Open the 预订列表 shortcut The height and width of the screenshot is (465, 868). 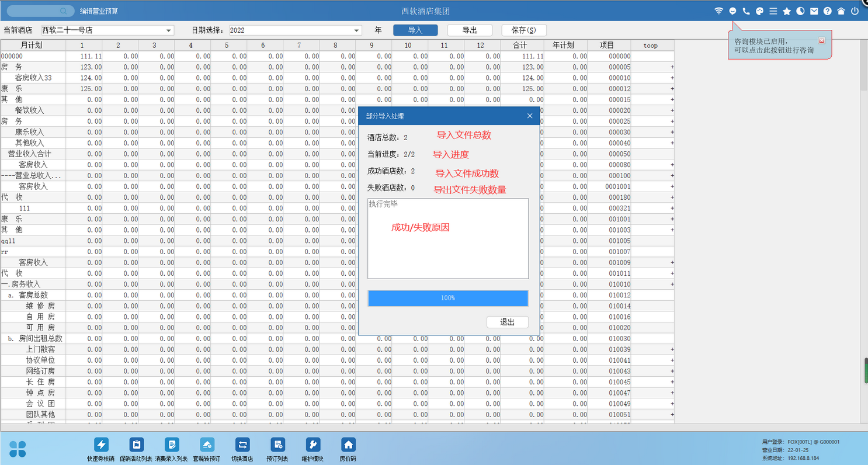click(x=278, y=450)
